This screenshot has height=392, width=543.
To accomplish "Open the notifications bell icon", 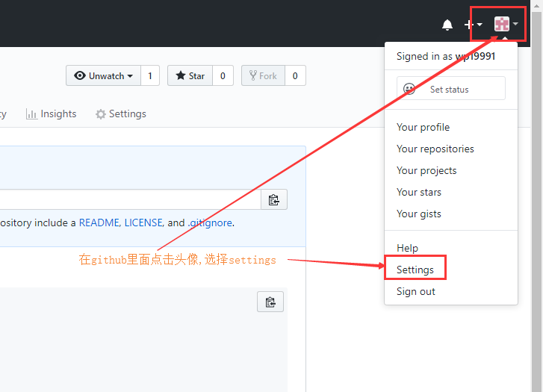I will click(447, 25).
